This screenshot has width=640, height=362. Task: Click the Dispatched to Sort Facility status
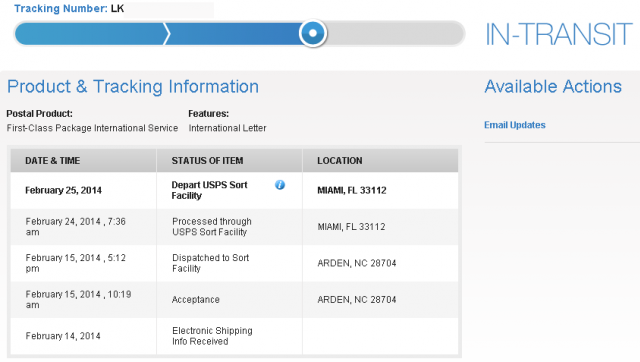pyautogui.click(x=210, y=263)
